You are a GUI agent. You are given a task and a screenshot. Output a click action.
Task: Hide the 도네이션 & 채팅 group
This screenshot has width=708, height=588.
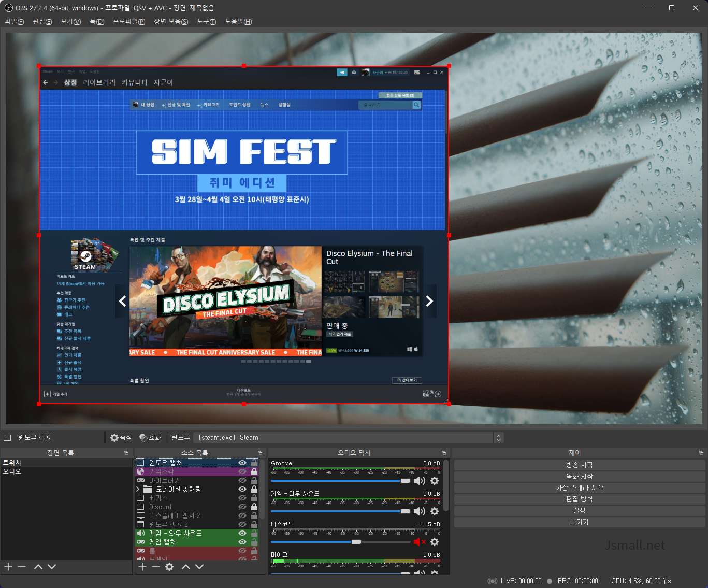pos(242,489)
